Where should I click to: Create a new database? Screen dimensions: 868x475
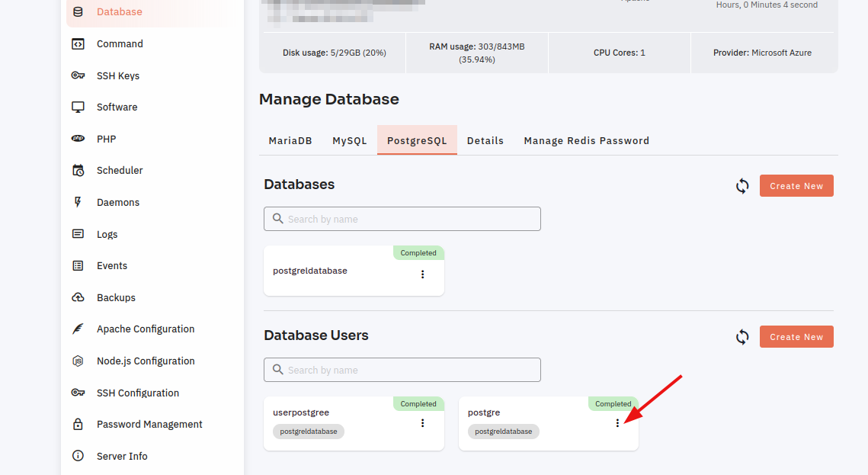(x=796, y=186)
